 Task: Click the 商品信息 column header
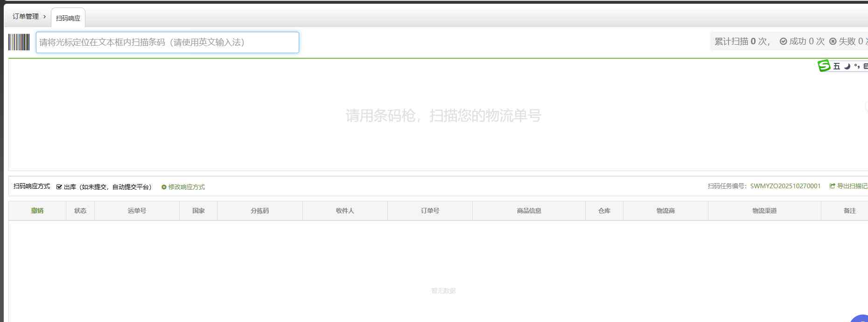coord(529,211)
